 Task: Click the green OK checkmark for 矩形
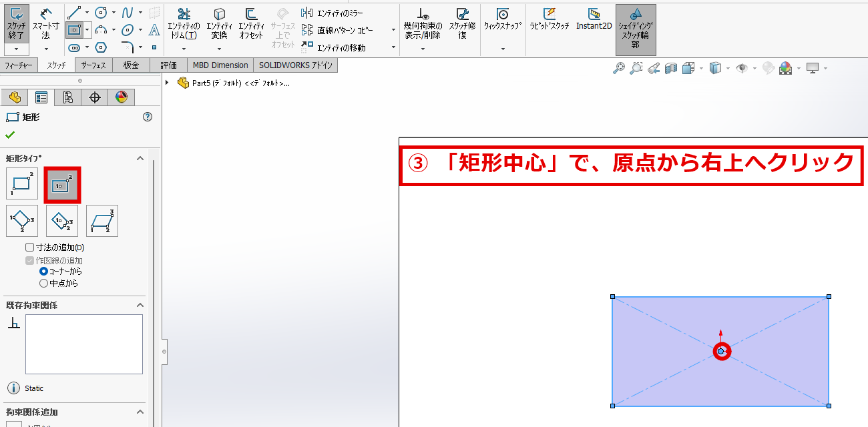(x=10, y=135)
